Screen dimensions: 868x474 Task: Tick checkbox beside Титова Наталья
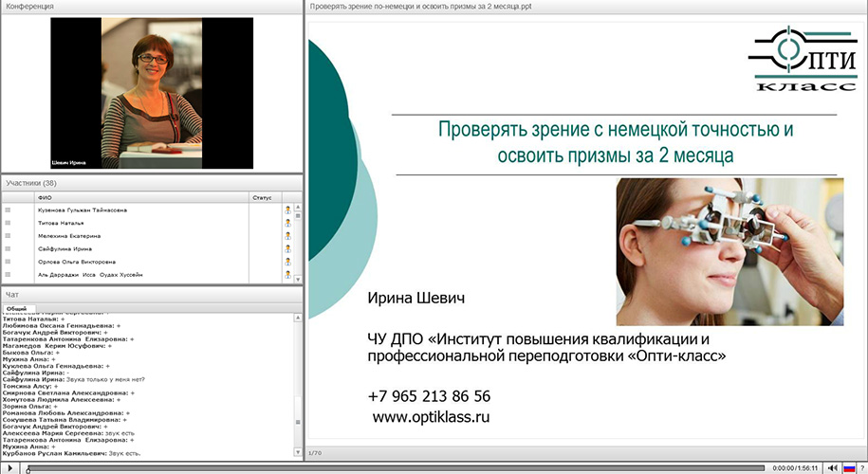[x=8, y=223]
